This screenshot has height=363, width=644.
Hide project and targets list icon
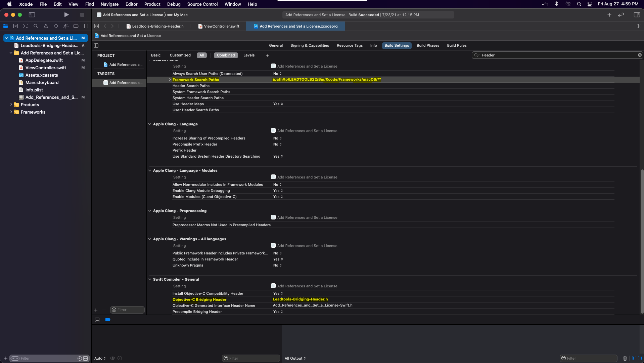click(x=96, y=46)
